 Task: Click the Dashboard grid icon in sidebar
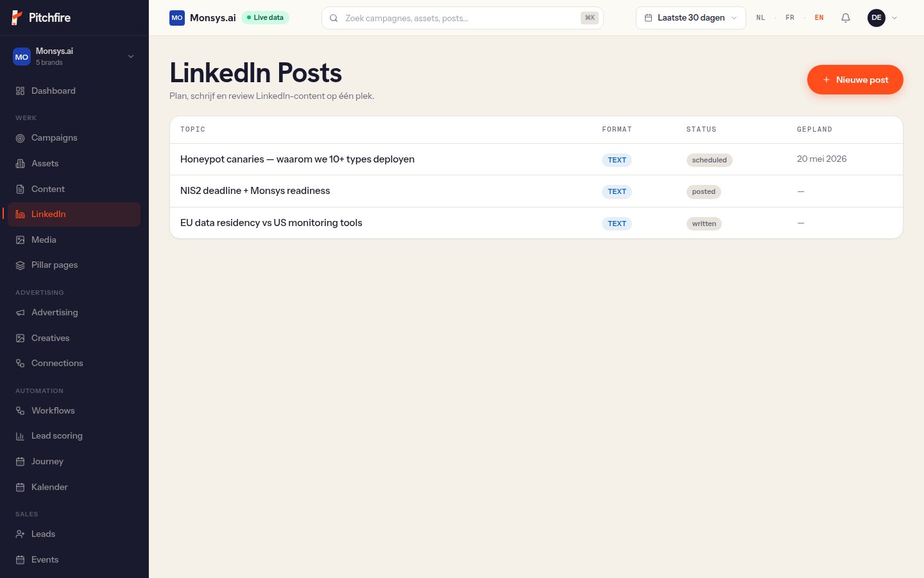[21, 91]
